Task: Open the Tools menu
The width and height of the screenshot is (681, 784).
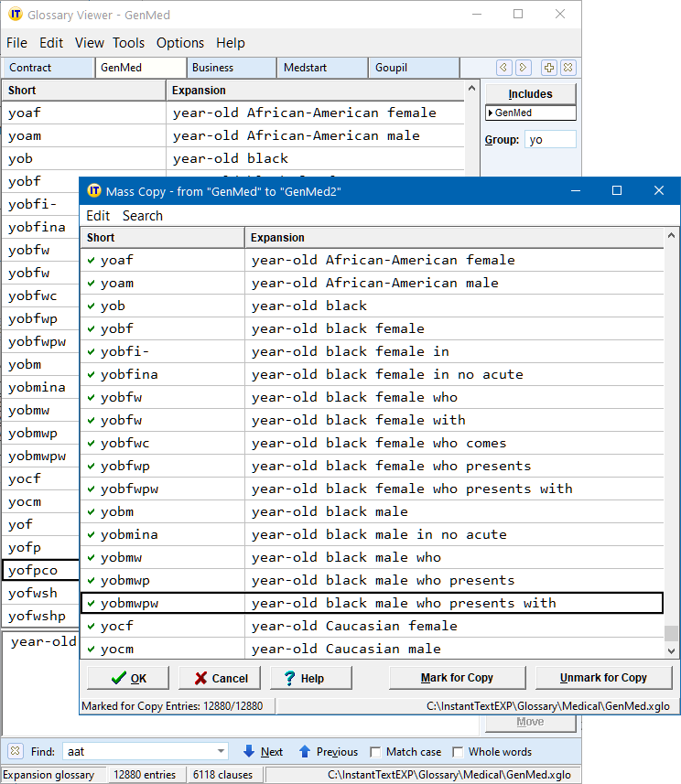Action: (128, 43)
